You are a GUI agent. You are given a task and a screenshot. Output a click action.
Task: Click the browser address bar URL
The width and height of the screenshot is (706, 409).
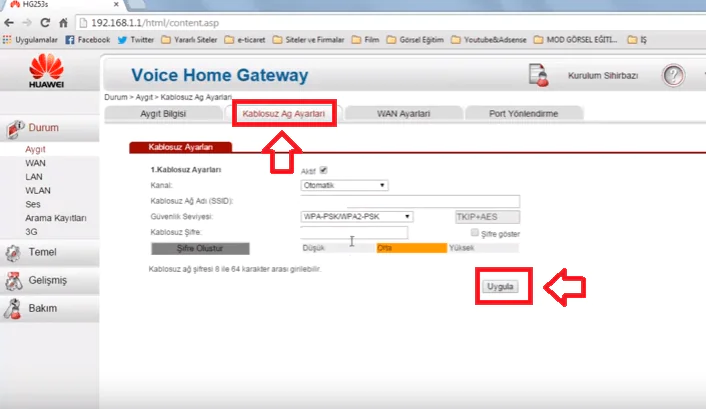(x=155, y=23)
